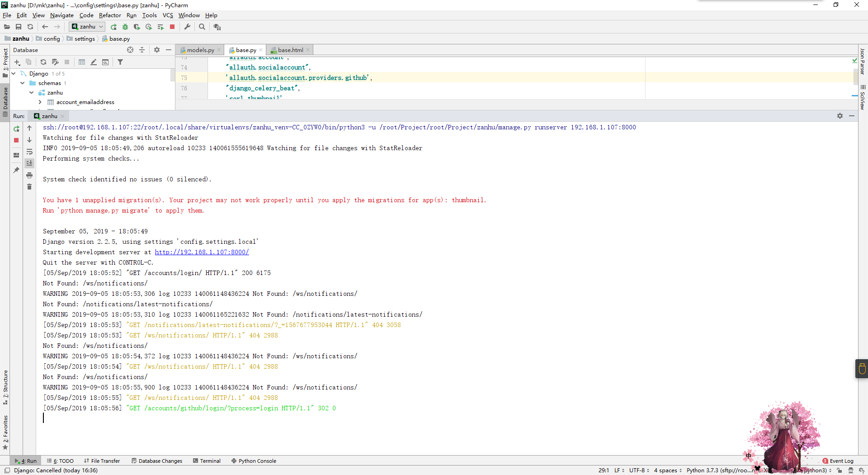
Task: Collapse schemas tree node
Action: click(x=23, y=83)
